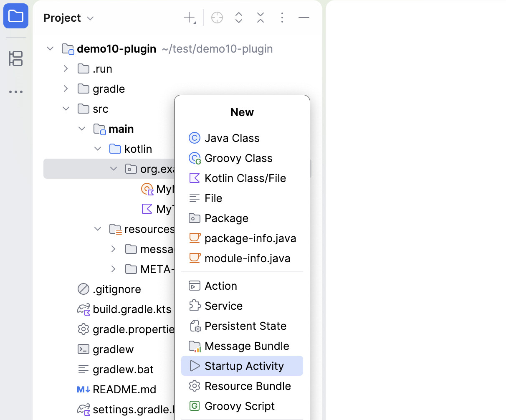Collapse all nodes using the toolbar icon

click(260, 18)
